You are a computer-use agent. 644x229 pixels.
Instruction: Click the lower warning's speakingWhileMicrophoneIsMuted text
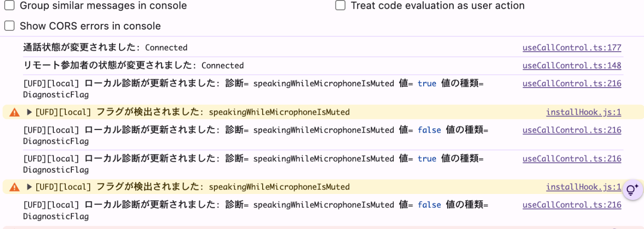click(279, 187)
